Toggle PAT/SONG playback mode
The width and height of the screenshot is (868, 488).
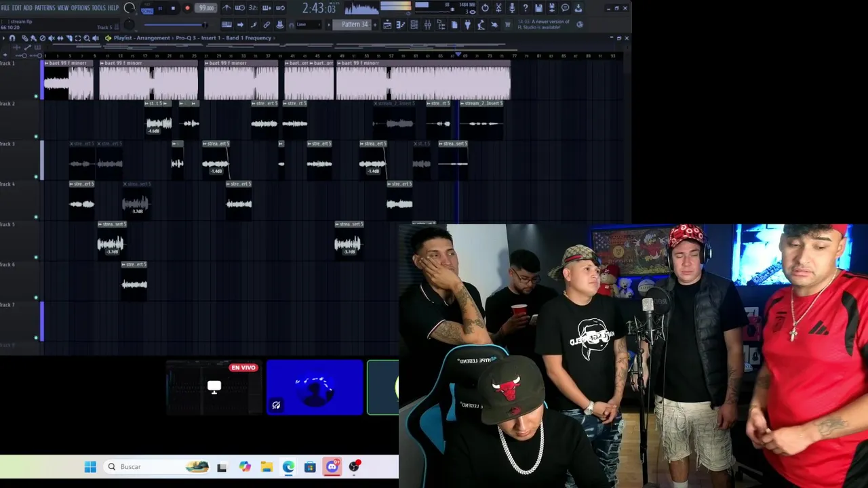pos(147,9)
